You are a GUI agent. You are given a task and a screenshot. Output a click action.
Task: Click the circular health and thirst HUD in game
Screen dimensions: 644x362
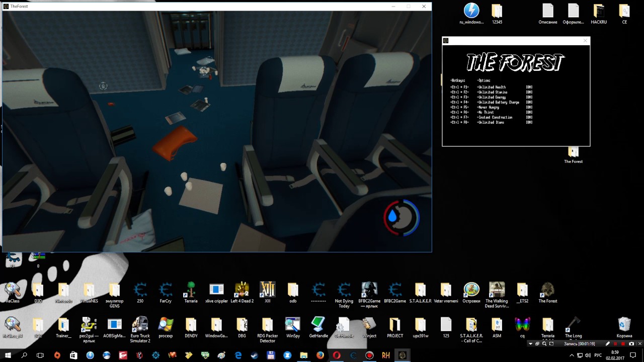point(401,217)
